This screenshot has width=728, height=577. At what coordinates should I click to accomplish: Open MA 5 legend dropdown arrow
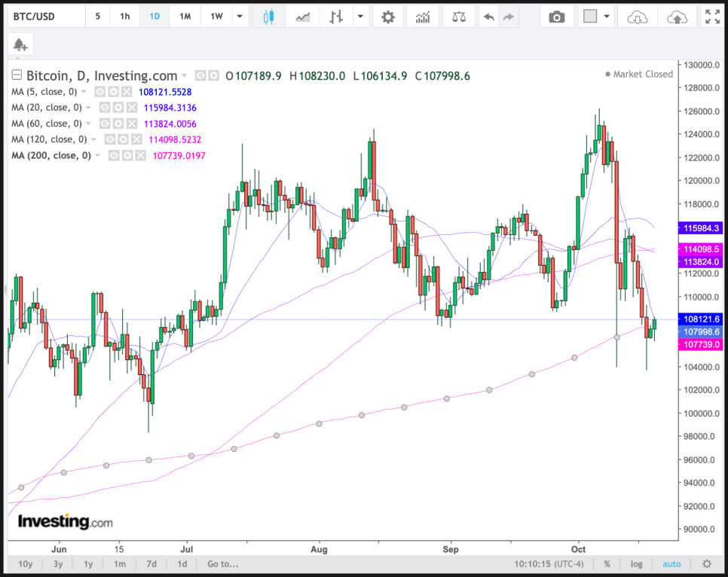[x=84, y=92]
